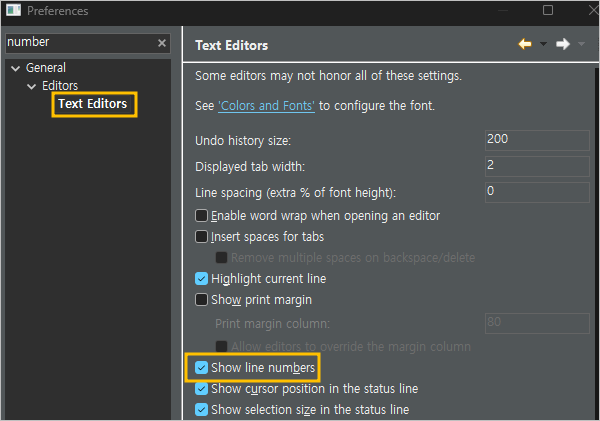The width and height of the screenshot is (600, 421).
Task: Collapse the General tree node
Action: [15, 68]
